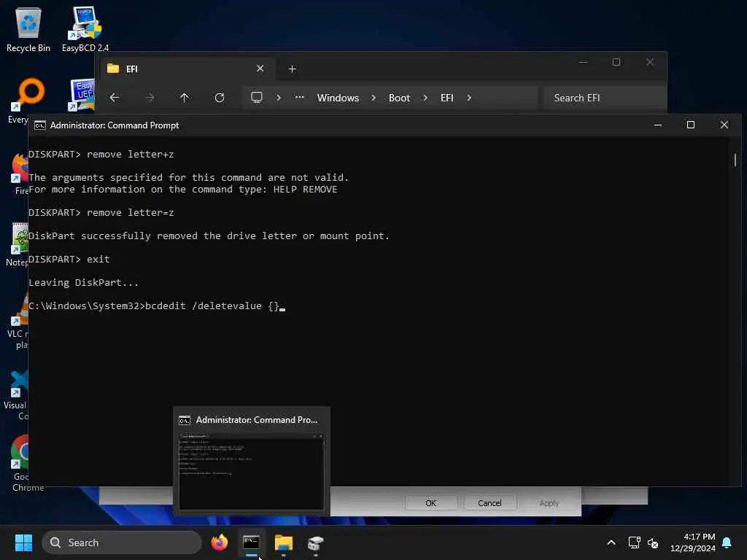This screenshot has height=560, width=747.
Task: Expand the chevron after Windows in the breadcrumb
Action: pos(373,98)
